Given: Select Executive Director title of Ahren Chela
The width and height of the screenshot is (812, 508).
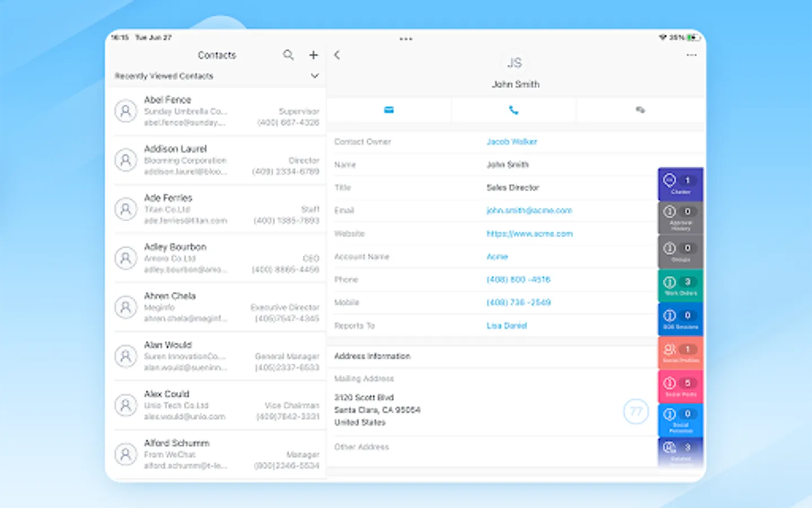Looking at the screenshot, I should 285,308.
